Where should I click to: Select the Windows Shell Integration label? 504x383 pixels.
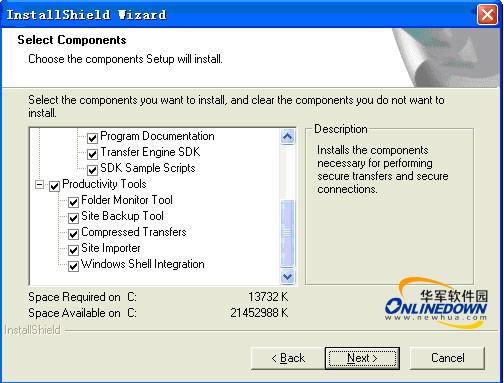tap(143, 264)
